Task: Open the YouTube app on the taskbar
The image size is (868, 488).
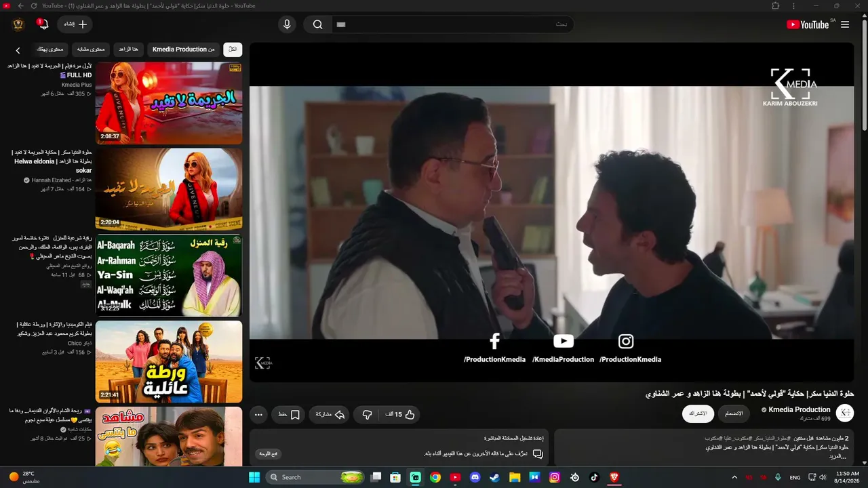Action: point(455,477)
